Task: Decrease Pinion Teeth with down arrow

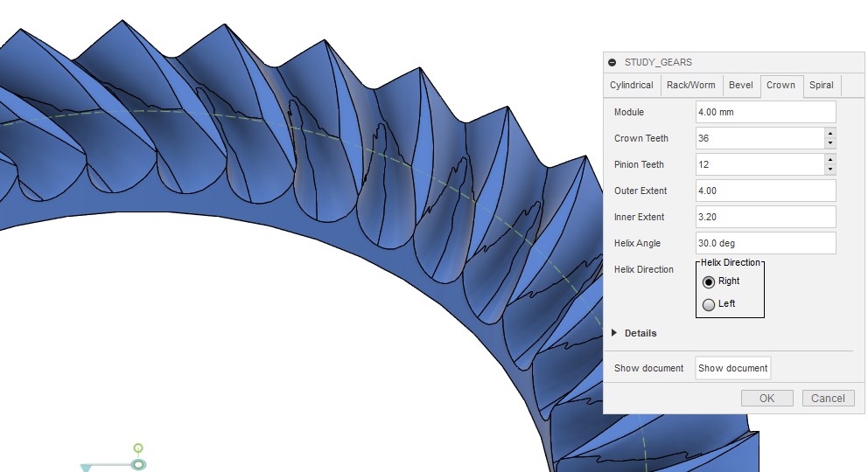Action: 829,170
